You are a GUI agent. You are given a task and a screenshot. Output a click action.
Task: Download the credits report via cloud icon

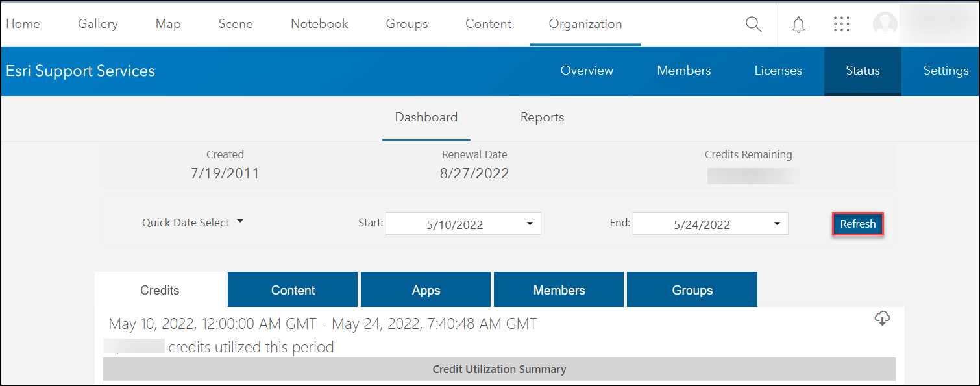pyautogui.click(x=882, y=318)
